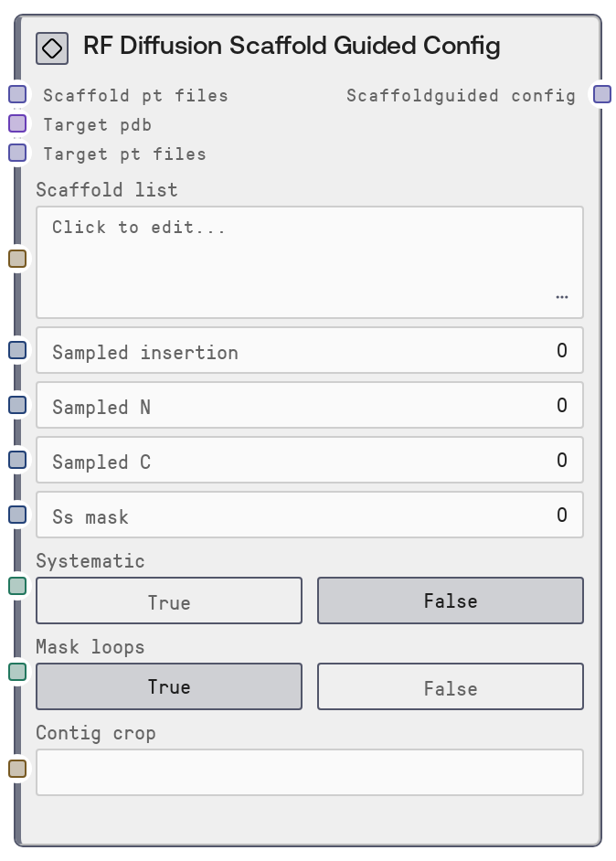The image size is (616, 861).
Task: Click the Contig crop text field
Action: tap(309, 772)
